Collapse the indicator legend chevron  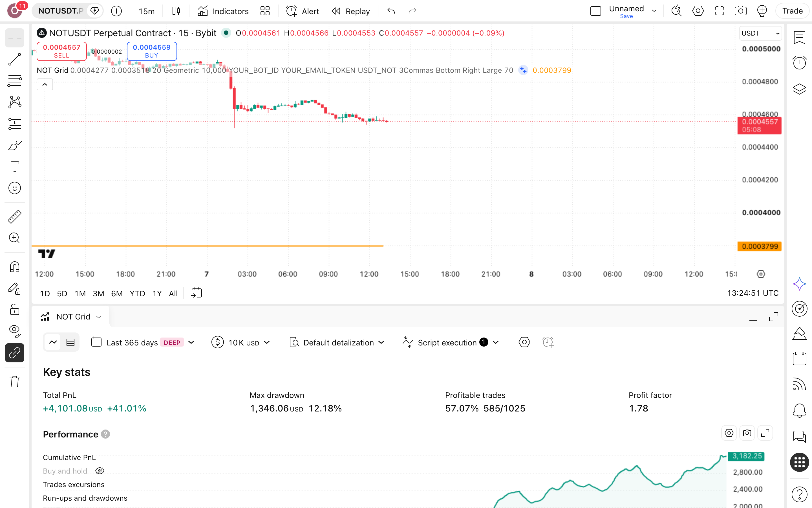click(45, 84)
